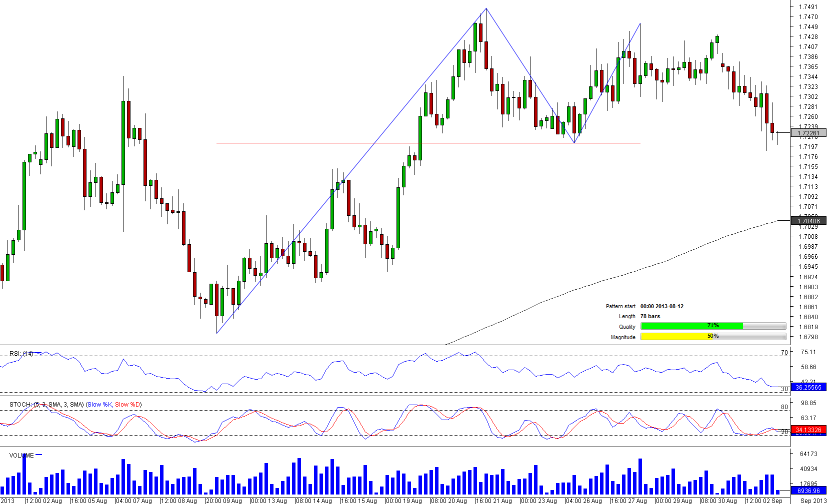Image resolution: width=827 pixels, height=504 pixels.
Task: Click the 04:00 07 Aug time label
Action: click(133, 501)
